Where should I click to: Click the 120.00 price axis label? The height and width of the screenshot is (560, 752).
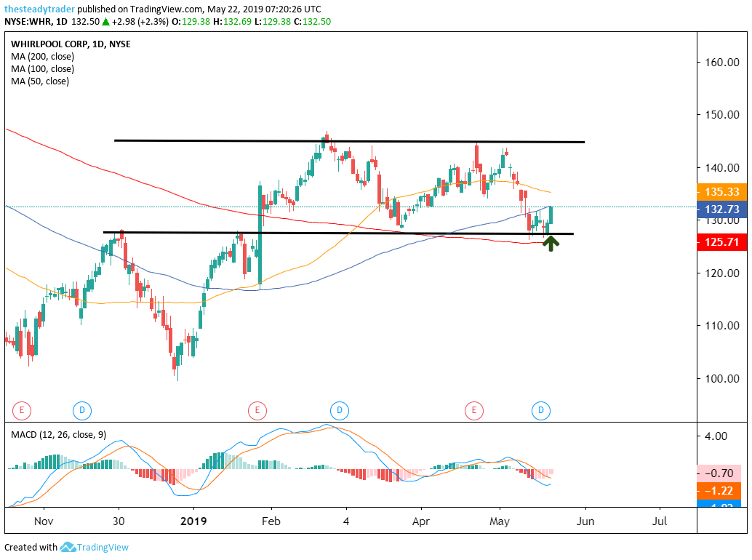click(x=721, y=273)
